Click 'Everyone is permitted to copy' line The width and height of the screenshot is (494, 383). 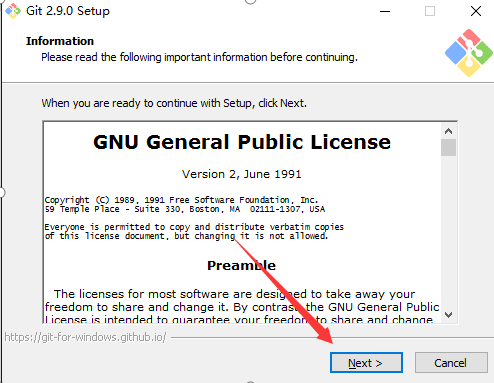(x=194, y=227)
